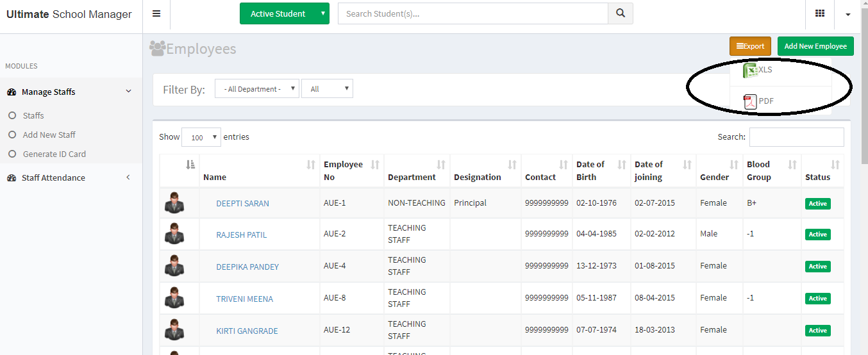Sort by the Designation column
Viewport: 868px width, 355px height.
[485, 171]
